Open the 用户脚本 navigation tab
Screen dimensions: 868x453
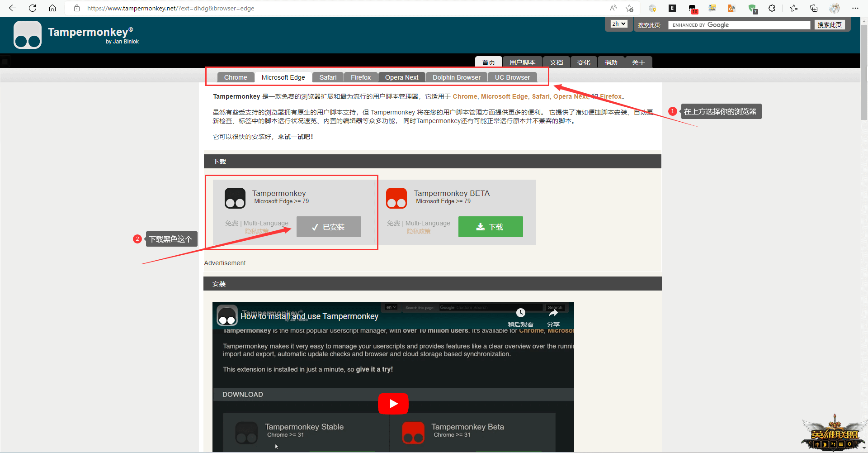522,62
